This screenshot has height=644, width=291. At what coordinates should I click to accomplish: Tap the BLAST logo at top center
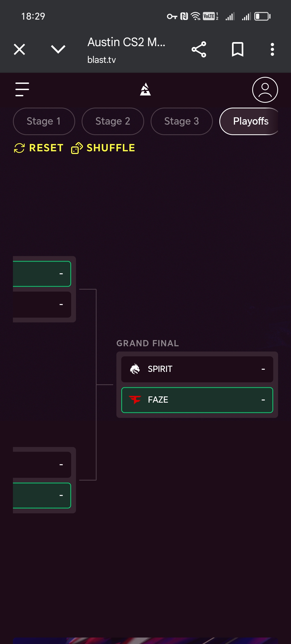click(145, 89)
